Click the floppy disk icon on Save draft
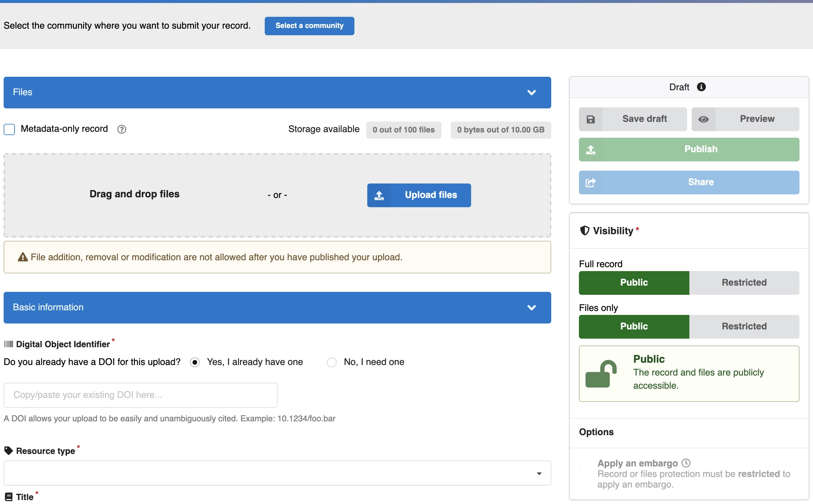The width and height of the screenshot is (813, 504). (x=590, y=119)
